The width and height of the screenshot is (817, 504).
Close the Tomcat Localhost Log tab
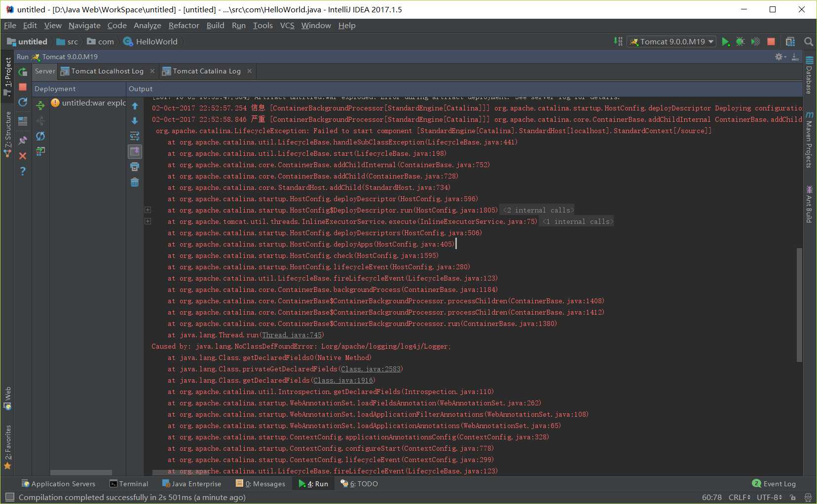[x=152, y=72]
